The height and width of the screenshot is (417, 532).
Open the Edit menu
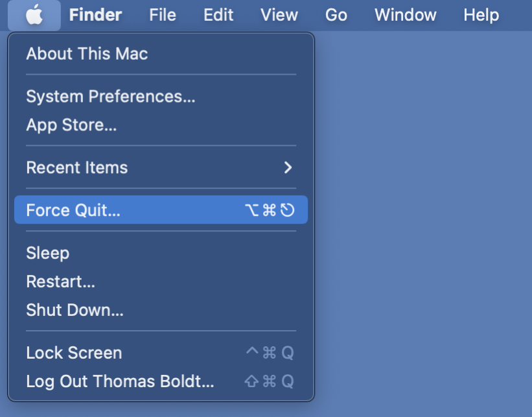click(218, 15)
